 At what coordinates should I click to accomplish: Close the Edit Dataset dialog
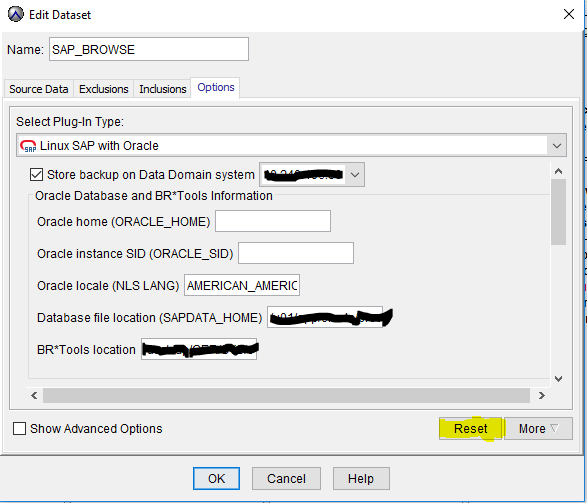coord(569,14)
